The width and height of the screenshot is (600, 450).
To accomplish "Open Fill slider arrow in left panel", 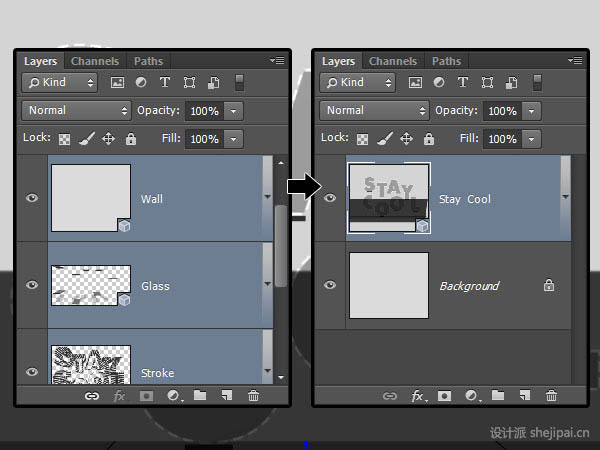I will 233,139.
